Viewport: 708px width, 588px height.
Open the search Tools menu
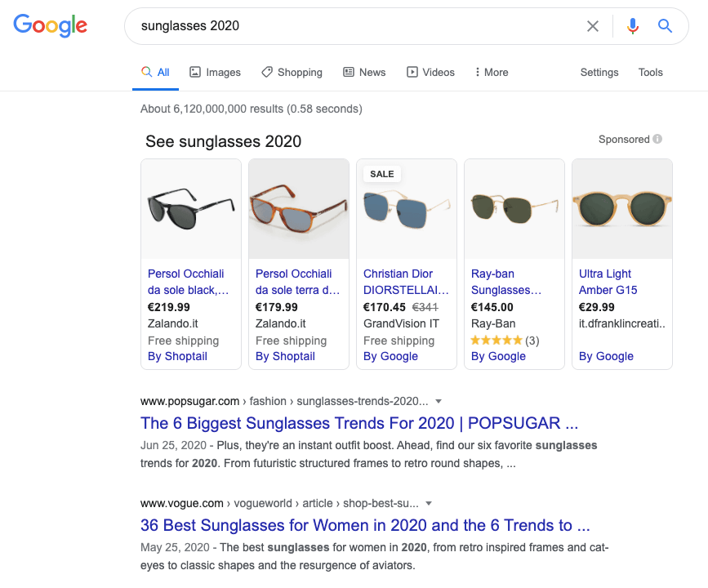pos(650,72)
